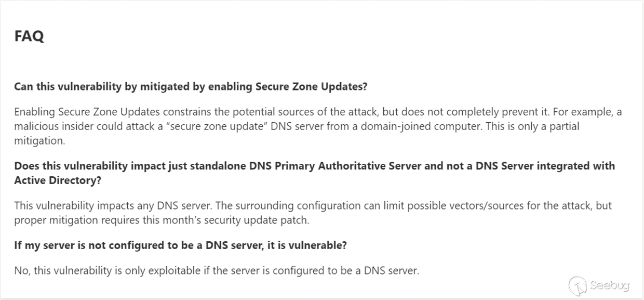Click the Seebug watermark logo icon
Image resolution: width=644 pixels, height=300 pixels.
(578, 285)
